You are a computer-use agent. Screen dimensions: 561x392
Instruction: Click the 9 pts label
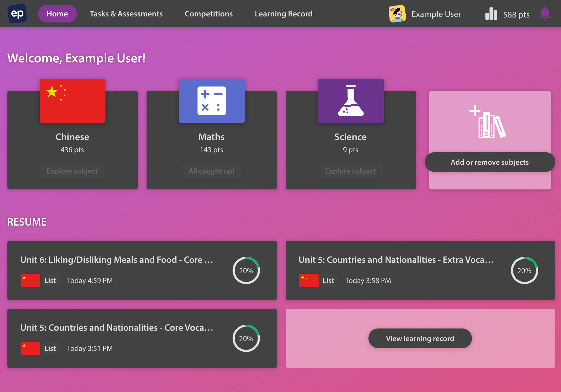(351, 150)
